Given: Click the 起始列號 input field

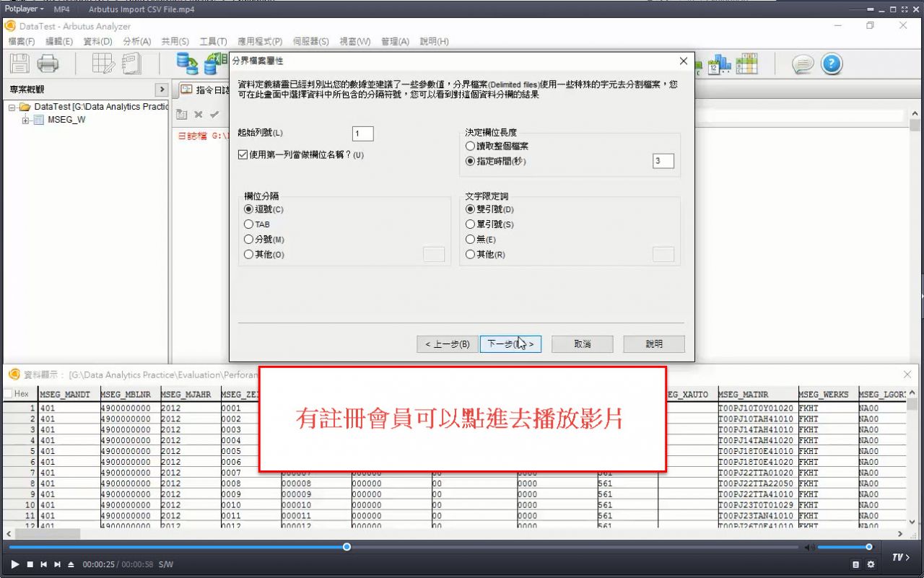Looking at the screenshot, I should (363, 133).
